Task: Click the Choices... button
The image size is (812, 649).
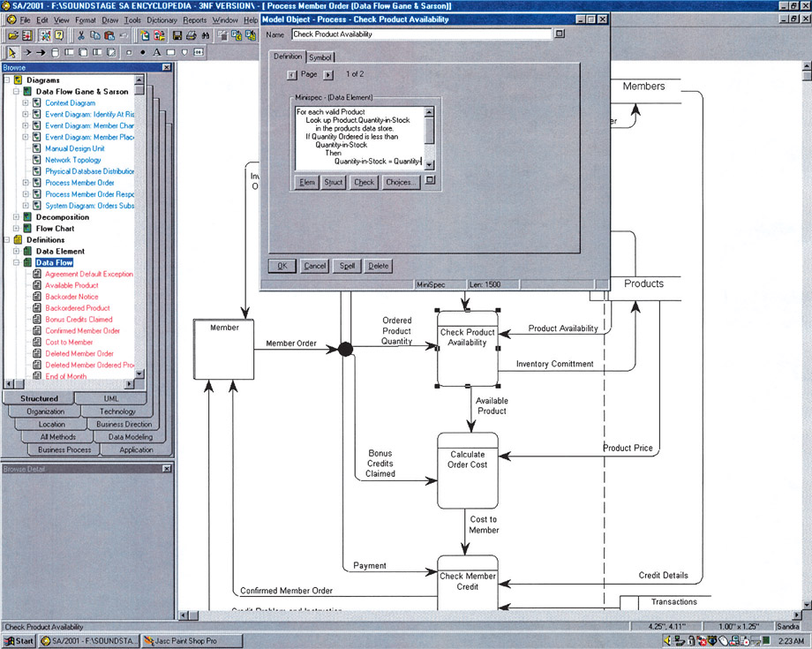Action: (401, 182)
